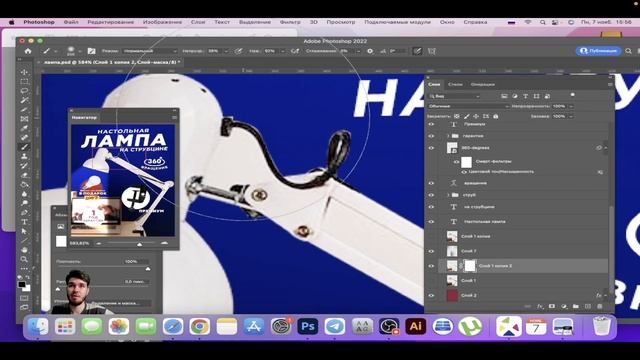
Task: Open layer fill dropdown arrow
Action: [x=571, y=116]
